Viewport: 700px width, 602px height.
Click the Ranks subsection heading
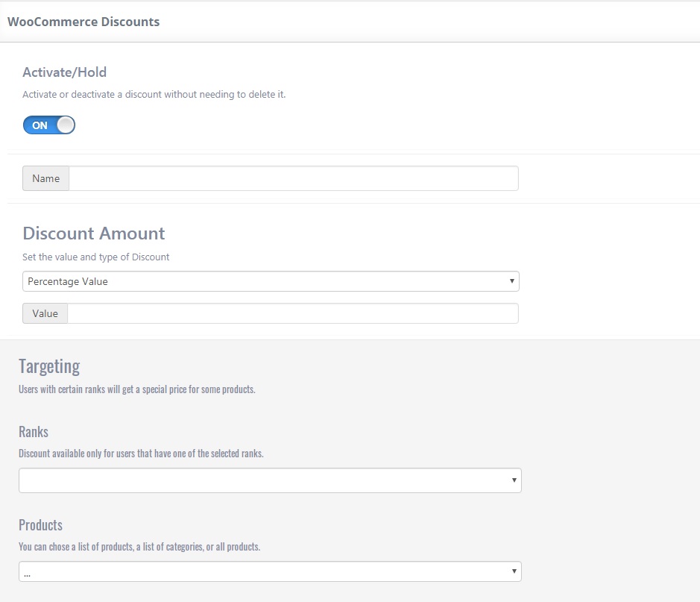pyautogui.click(x=34, y=432)
